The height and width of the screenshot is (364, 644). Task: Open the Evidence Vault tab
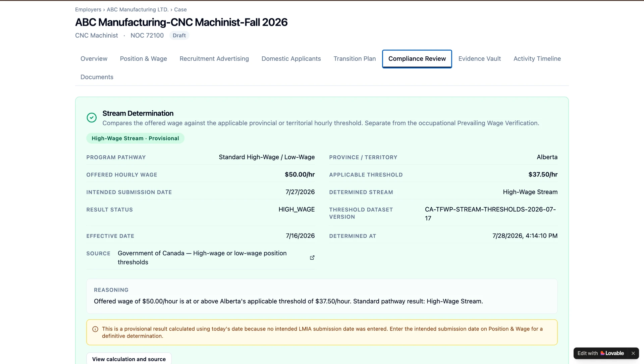[480, 59]
